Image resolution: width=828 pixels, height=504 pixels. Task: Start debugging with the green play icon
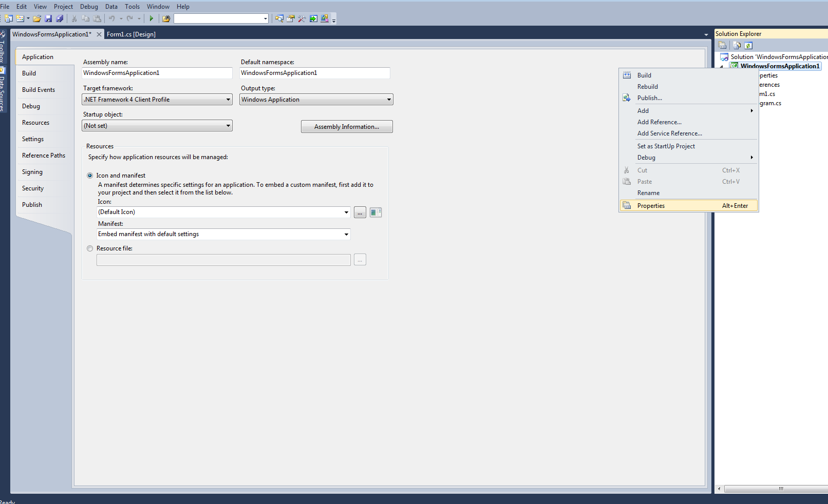(x=152, y=18)
